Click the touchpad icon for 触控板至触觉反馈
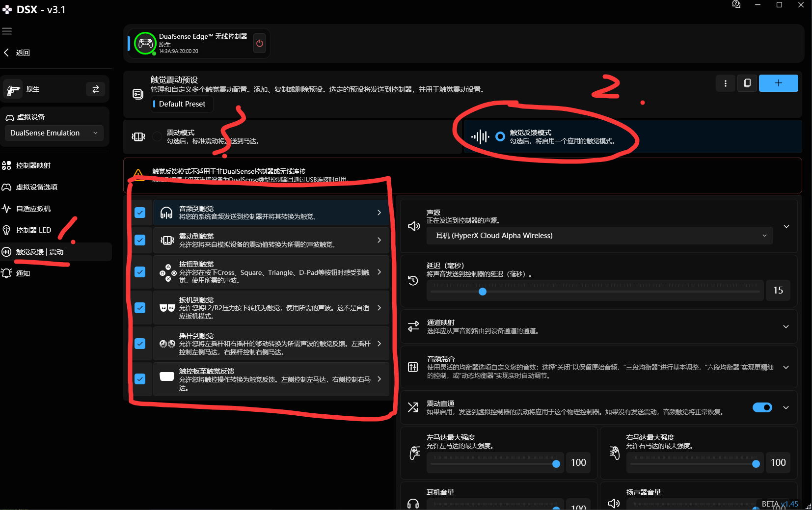The width and height of the screenshot is (812, 510). pyautogui.click(x=167, y=376)
